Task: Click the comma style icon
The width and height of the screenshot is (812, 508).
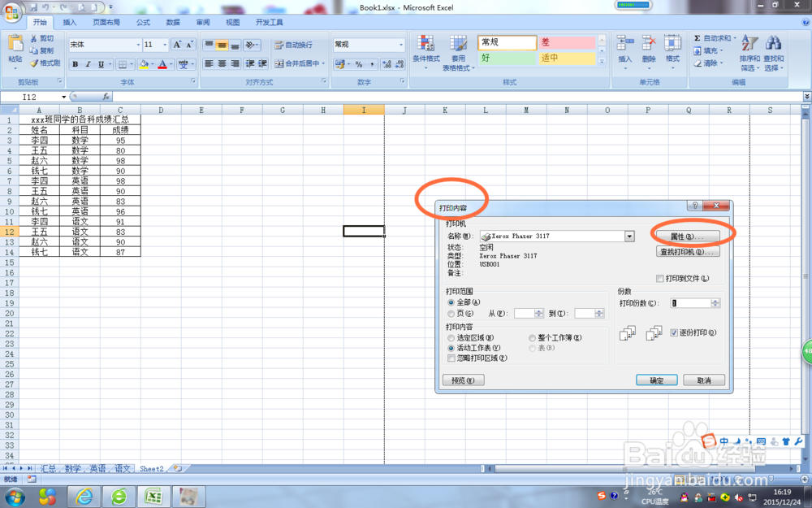Action: [x=371, y=64]
